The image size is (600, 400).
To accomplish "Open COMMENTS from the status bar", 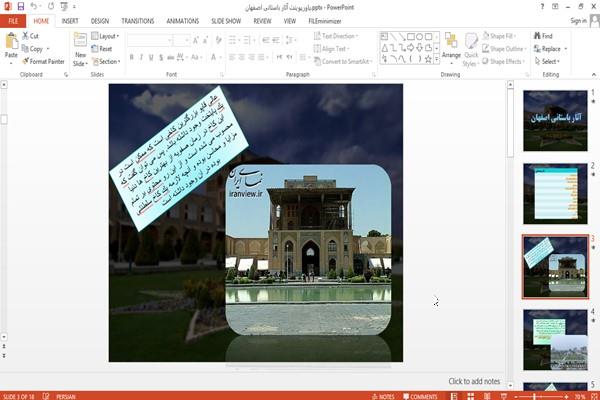I will 420,396.
